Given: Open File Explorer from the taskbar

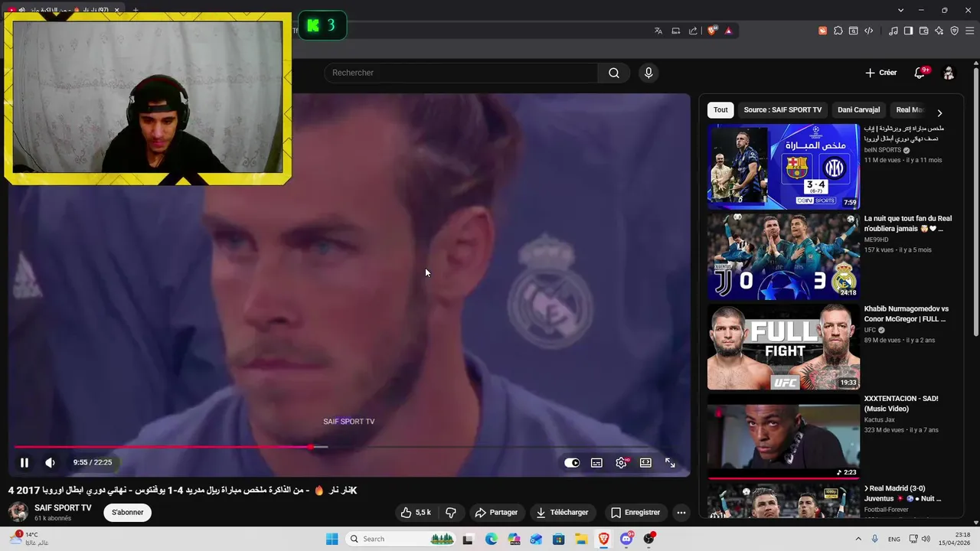Looking at the screenshot, I should 581,539.
